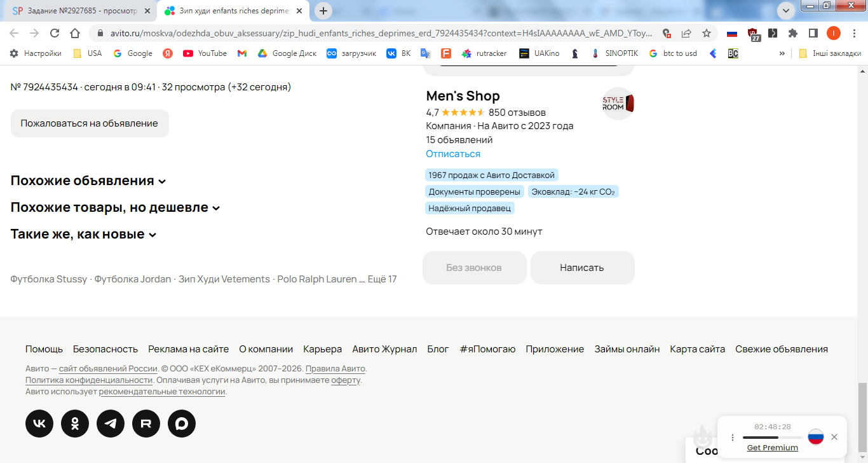Close the VPN timer widget
The image size is (868, 463).
coord(834,437)
